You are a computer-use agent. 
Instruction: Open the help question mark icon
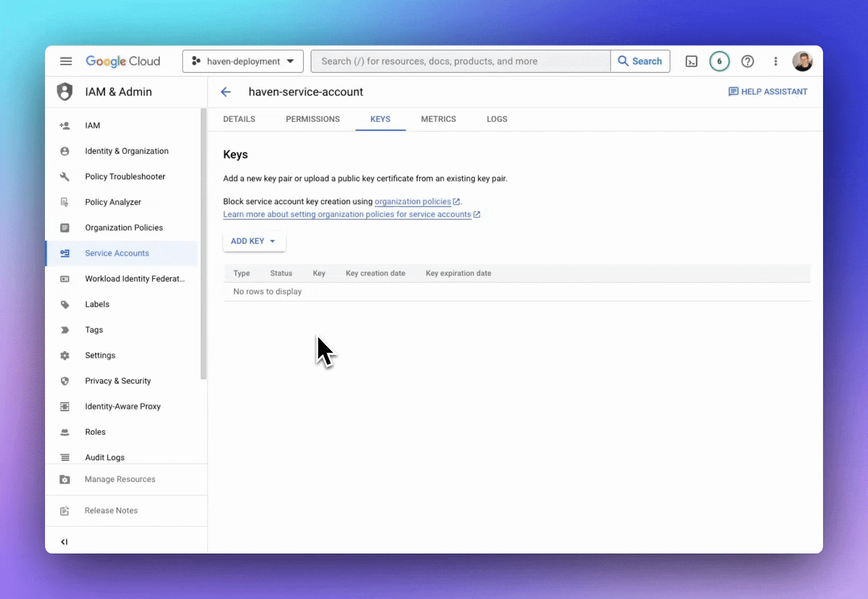(748, 62)
